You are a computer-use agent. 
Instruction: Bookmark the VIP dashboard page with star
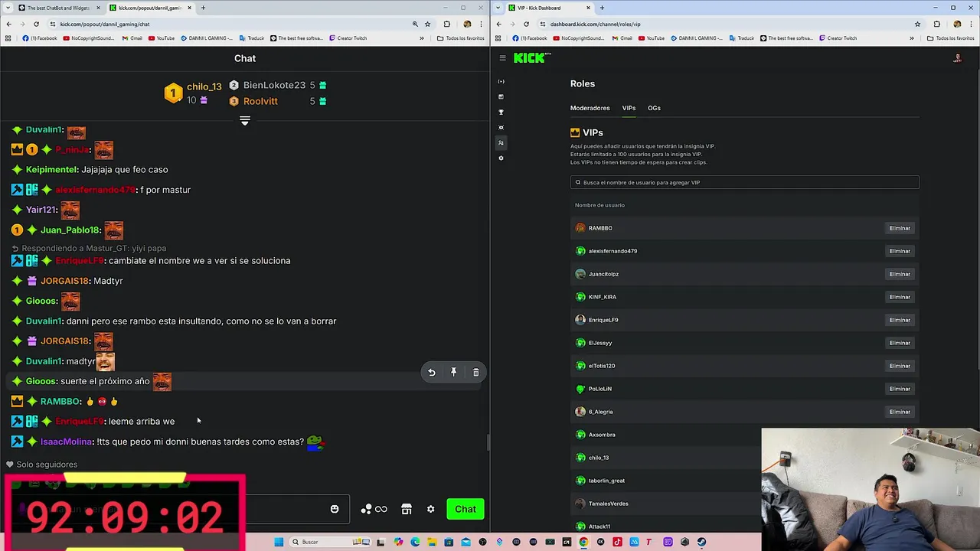coord(917,24)
